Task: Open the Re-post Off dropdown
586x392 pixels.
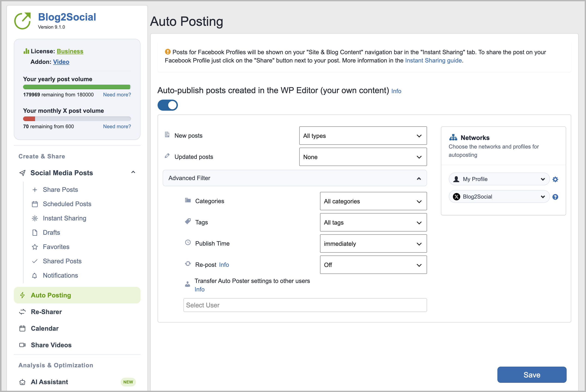Action: coord(373,265)
